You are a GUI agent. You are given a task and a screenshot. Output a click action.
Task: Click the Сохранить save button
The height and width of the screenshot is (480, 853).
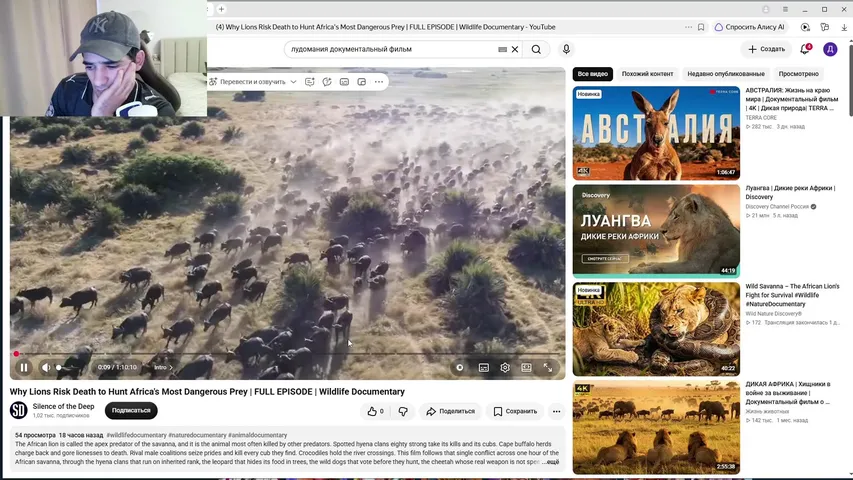tap(515, 411)
